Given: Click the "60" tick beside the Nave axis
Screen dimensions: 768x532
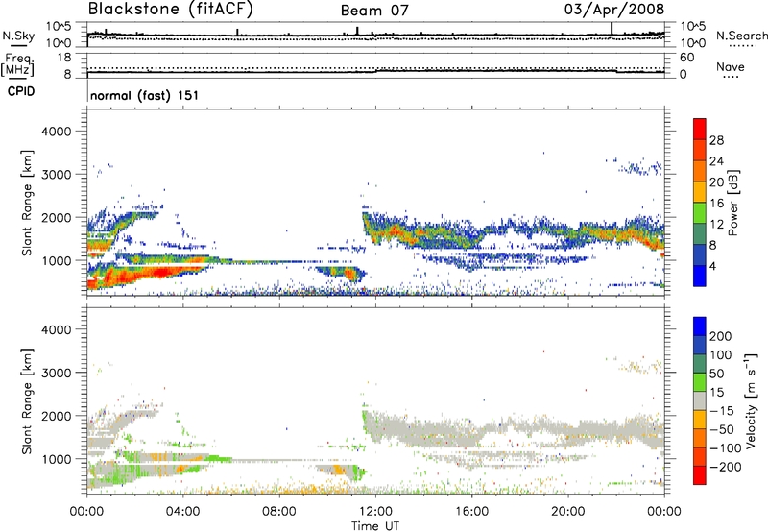Looking at the screenshot, I should pyautogui.click(x=686, y=58).
